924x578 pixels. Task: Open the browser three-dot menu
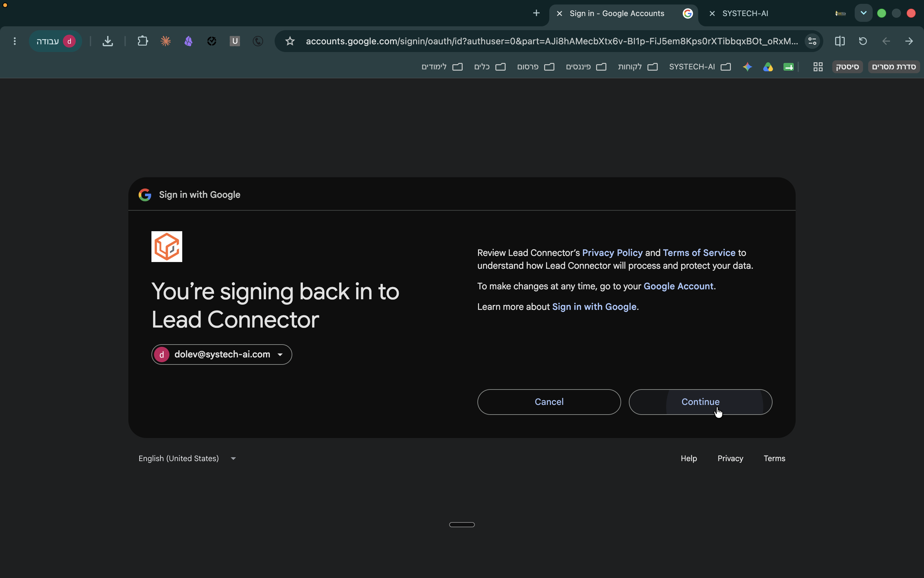coord(14,41)
